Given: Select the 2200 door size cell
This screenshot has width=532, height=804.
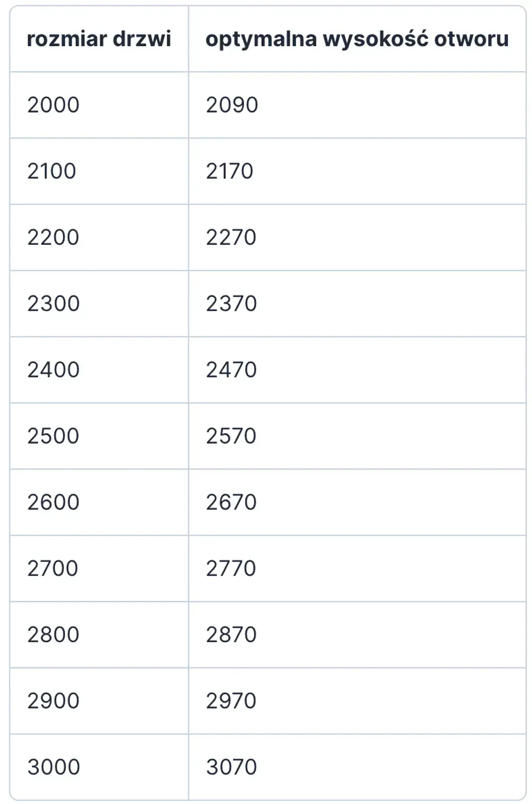Looking at the screenshot, I should (53, 237).
